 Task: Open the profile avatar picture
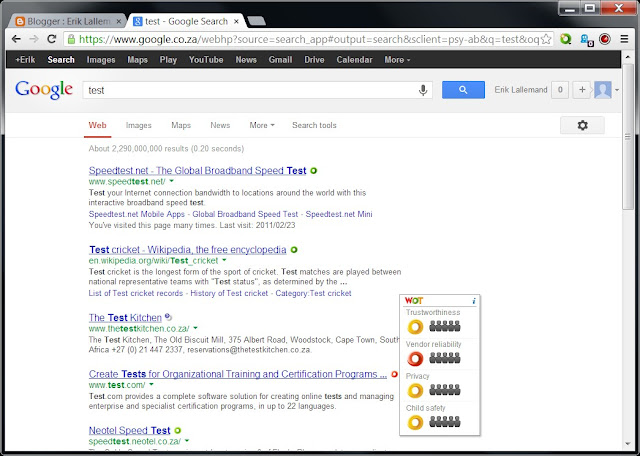[x=603, y=90]
